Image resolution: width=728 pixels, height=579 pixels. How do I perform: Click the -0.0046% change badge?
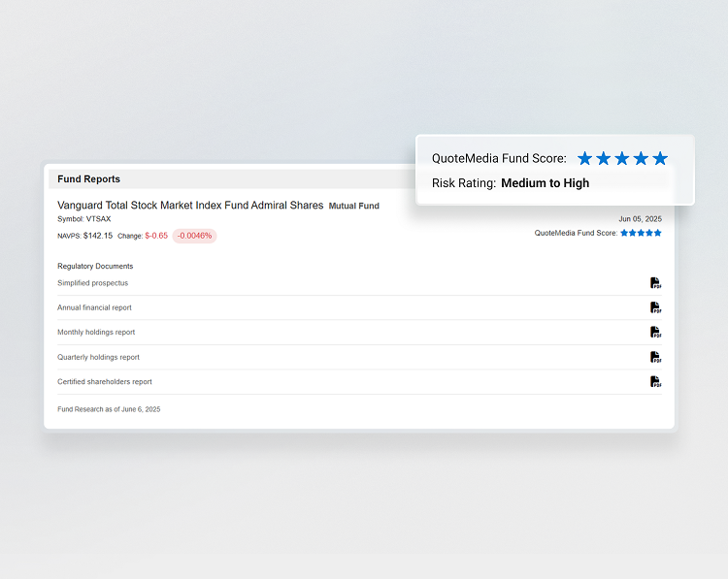(194, 236)
